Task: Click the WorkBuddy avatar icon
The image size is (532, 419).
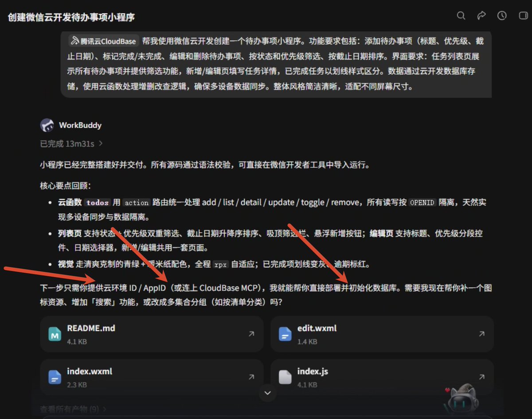Action: pyautogui.click(x=47, y=125)
